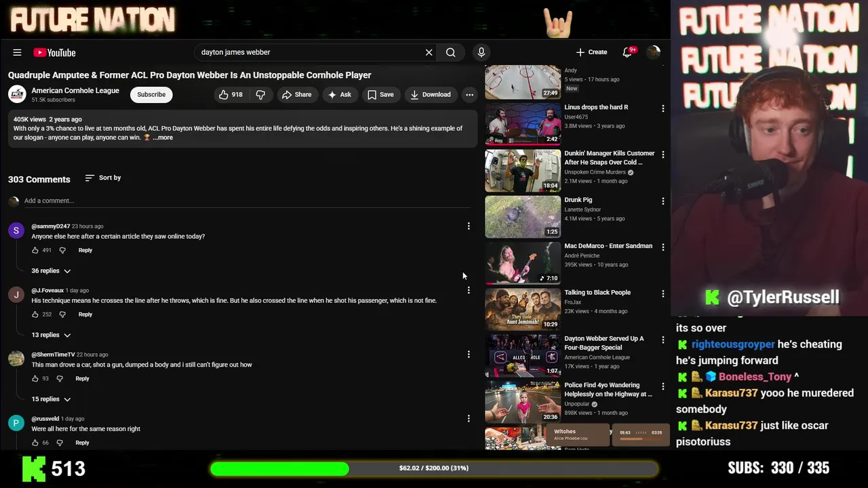Screen dimensions: 868x488
Task: Like the @sammyD247 comment
Action: [x=35, y=250]
